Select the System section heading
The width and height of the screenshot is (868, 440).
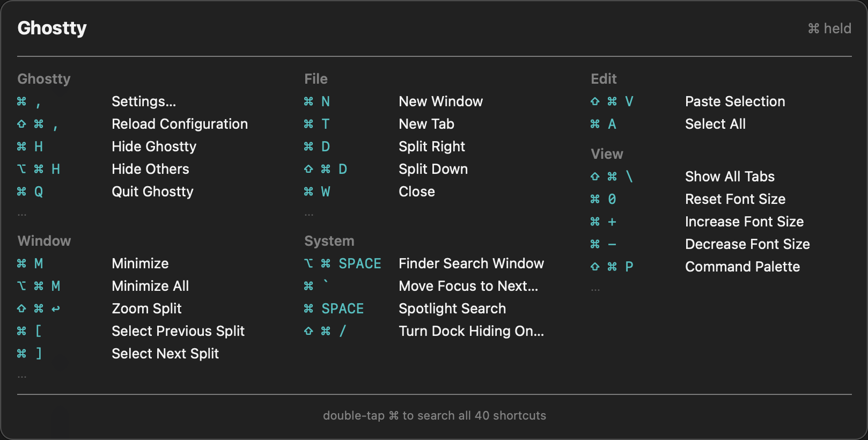(x=329, y=241)
